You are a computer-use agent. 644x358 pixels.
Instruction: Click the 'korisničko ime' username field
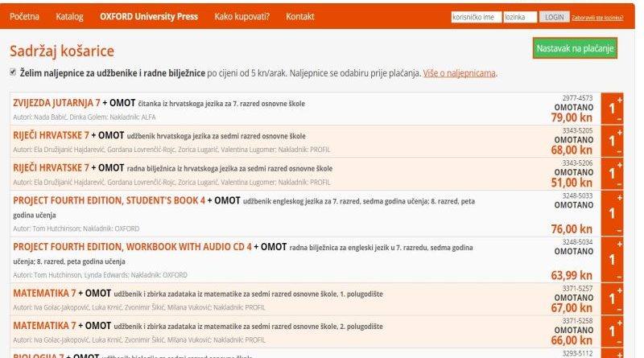coord(476,17)
